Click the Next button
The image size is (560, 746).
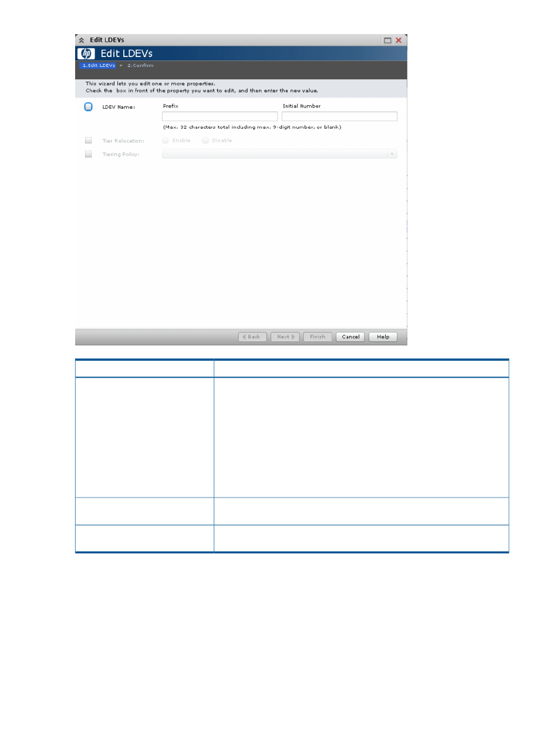click(x=285, y=337)
